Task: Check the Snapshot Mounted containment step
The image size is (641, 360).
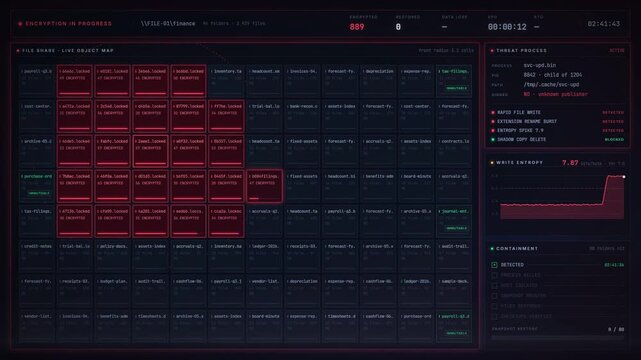Action: [x=494, y=295]
